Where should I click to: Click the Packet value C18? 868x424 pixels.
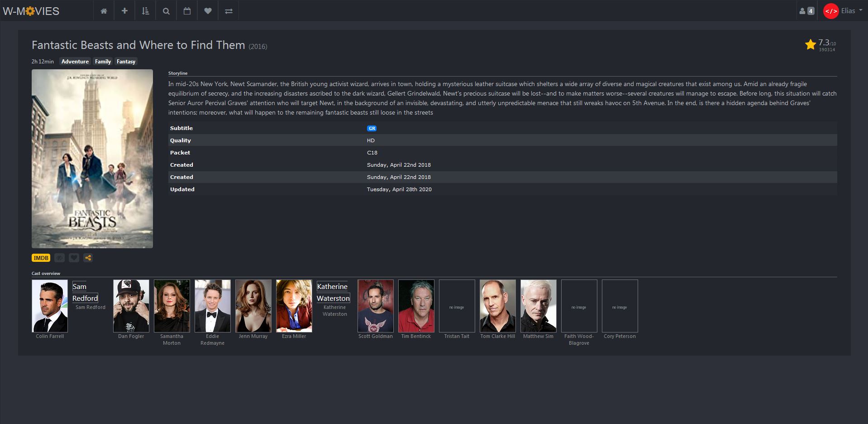[x=372, y=153]
